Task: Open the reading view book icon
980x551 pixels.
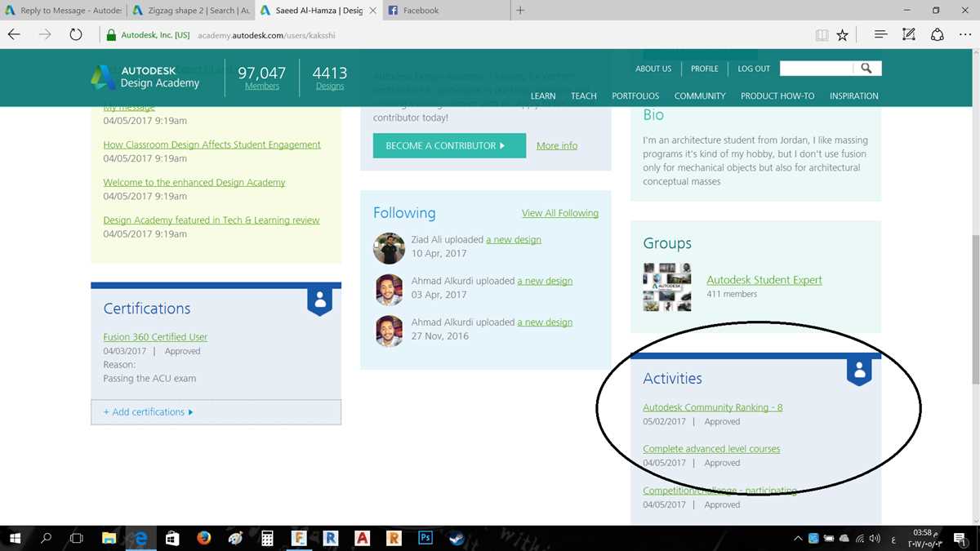Action: [822, 35]
